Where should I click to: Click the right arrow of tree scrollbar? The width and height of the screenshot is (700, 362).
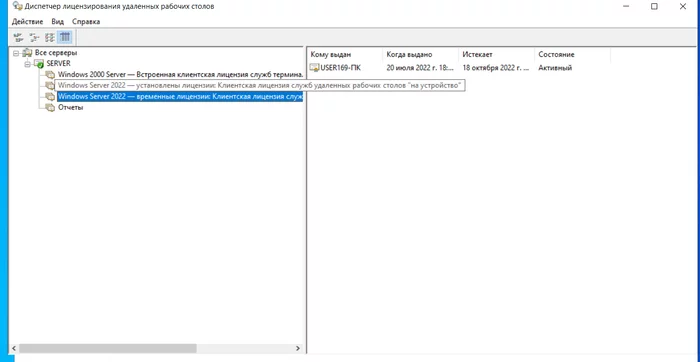298,348
